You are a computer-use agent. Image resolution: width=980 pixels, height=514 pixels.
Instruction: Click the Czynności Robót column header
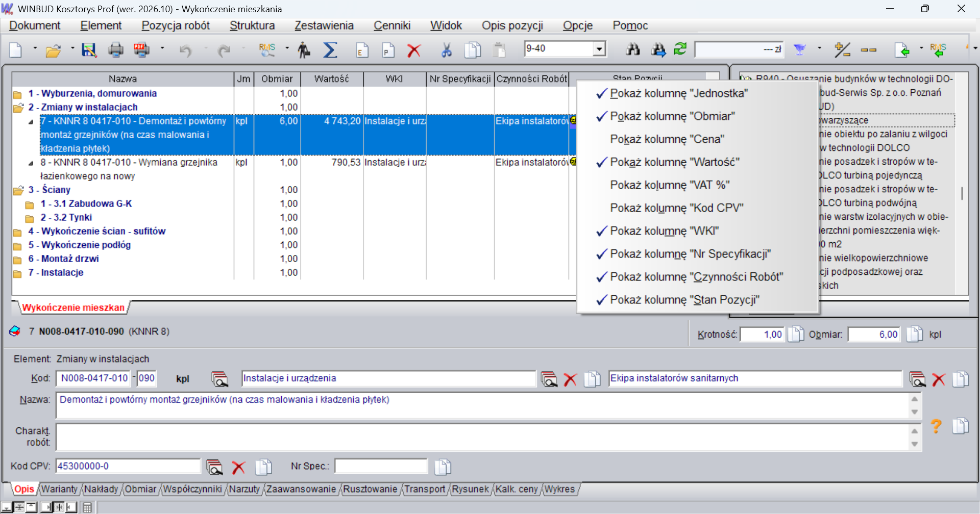point(532,79)
